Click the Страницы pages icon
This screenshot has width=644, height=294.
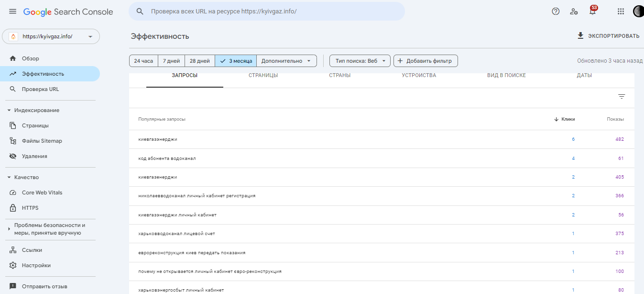(x=13, y=125)
